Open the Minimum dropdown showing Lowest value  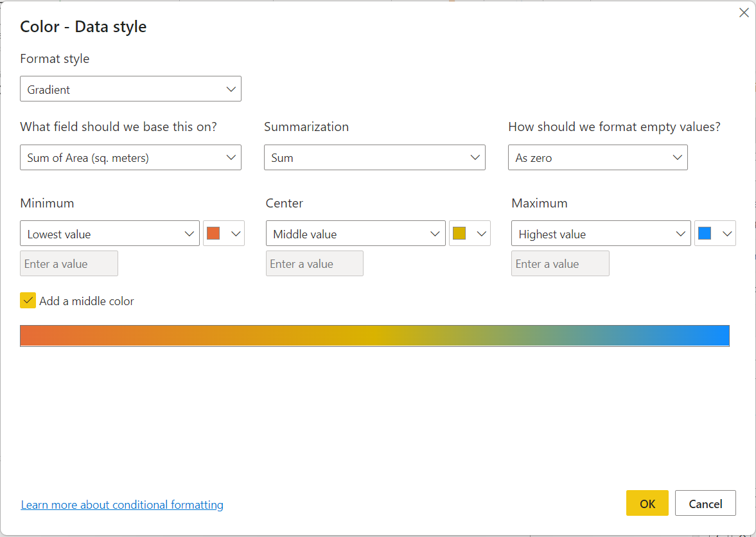coord(109,233)
